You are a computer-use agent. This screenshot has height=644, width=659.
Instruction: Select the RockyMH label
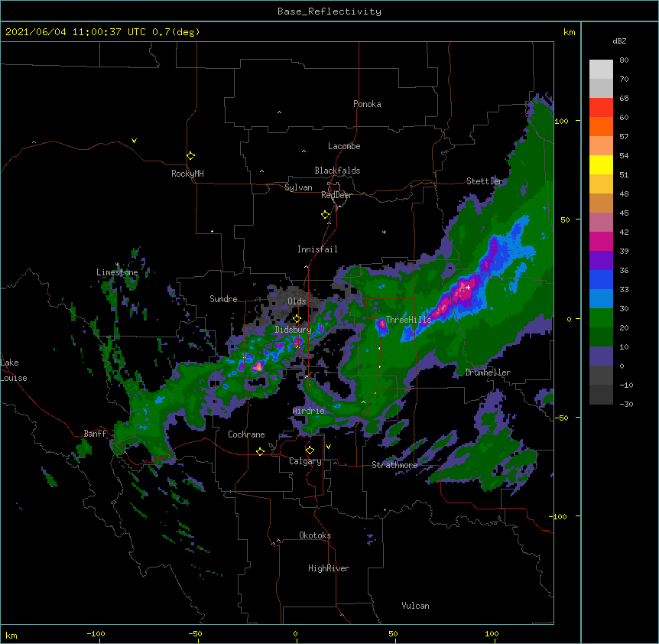[187, 173]
